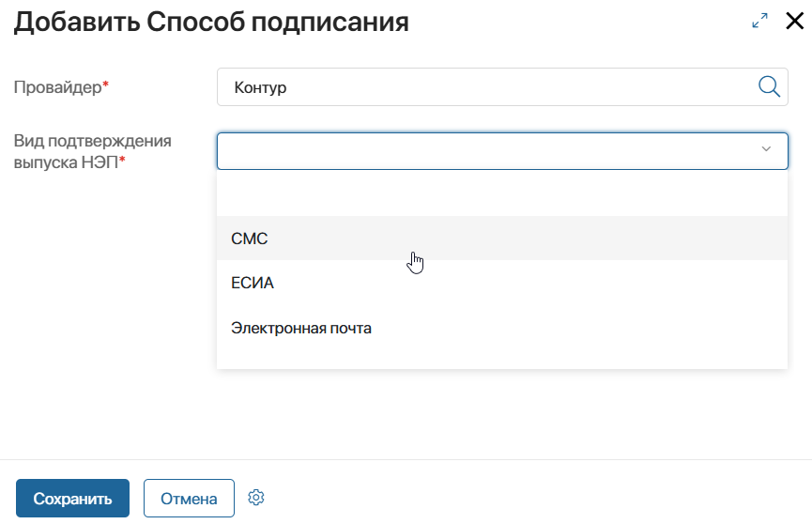Focus the Провайдер input containing Контур
This screenshot has width=812, height=524.
[x=502, y=87]
